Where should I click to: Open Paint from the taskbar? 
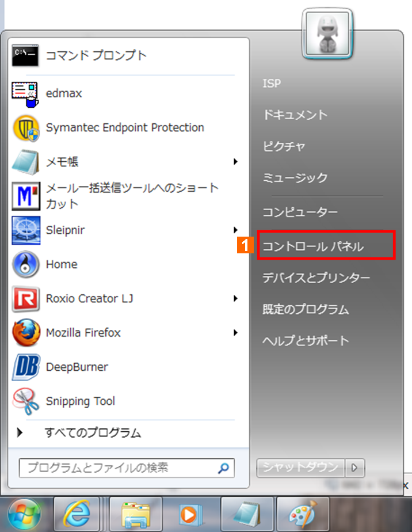coord(303,514)
